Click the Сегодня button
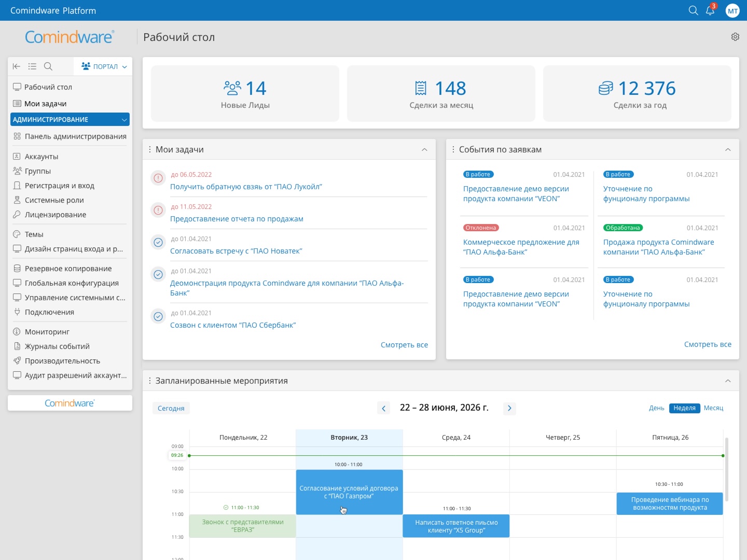 pos(171,408)
